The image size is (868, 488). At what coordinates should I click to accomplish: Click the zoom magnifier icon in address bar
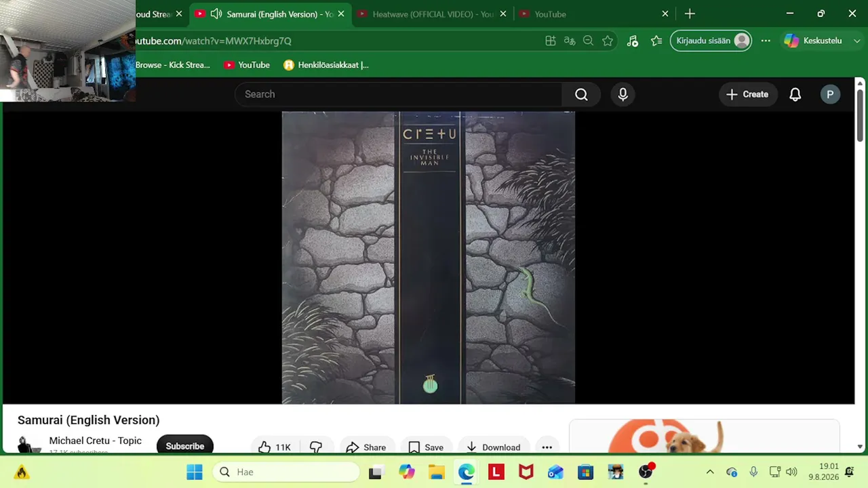[x=589, y=41]
